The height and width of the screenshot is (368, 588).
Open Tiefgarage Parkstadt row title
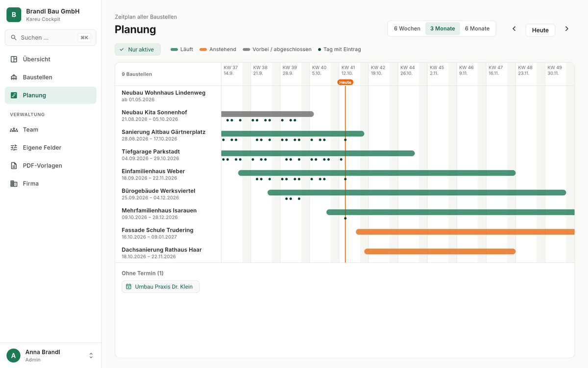point(151,152)
